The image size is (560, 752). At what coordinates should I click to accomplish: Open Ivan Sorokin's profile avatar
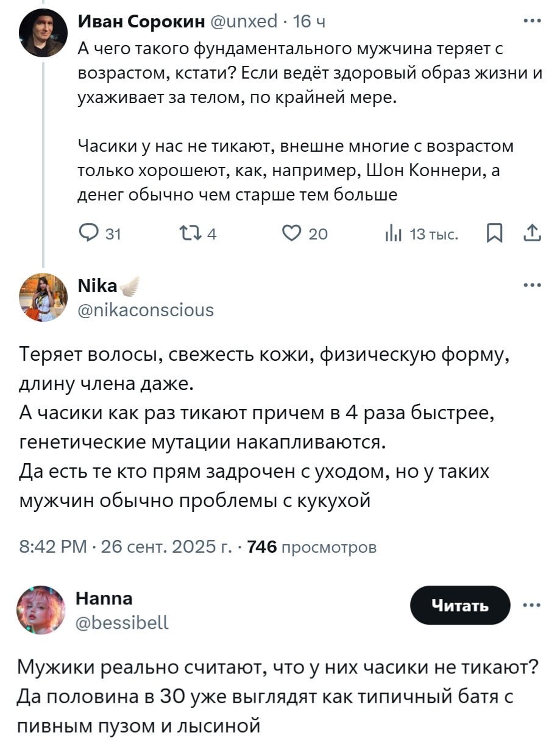tap(43, 33)
